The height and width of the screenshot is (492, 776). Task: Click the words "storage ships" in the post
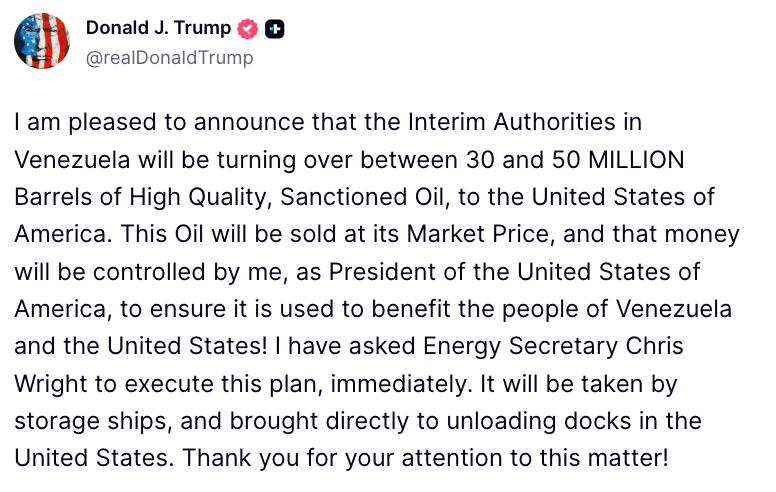click(x=78, y=422)
